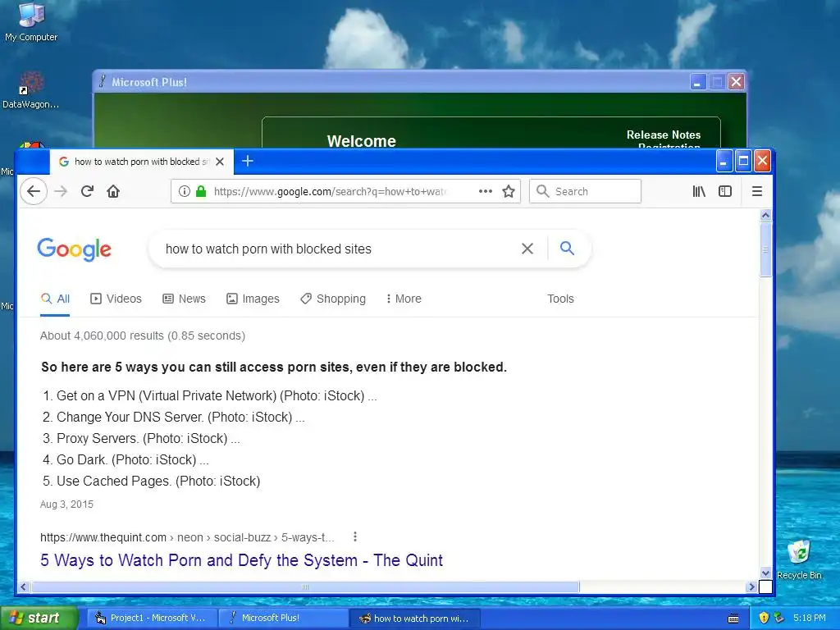This screenshot has height=630, width=840.
Task: Switch to Shopping results tab
Action: (x=333, y=299)
